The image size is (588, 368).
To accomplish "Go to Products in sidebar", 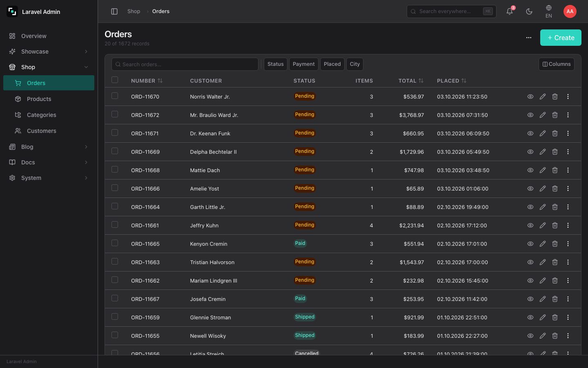I will [49, 99].
